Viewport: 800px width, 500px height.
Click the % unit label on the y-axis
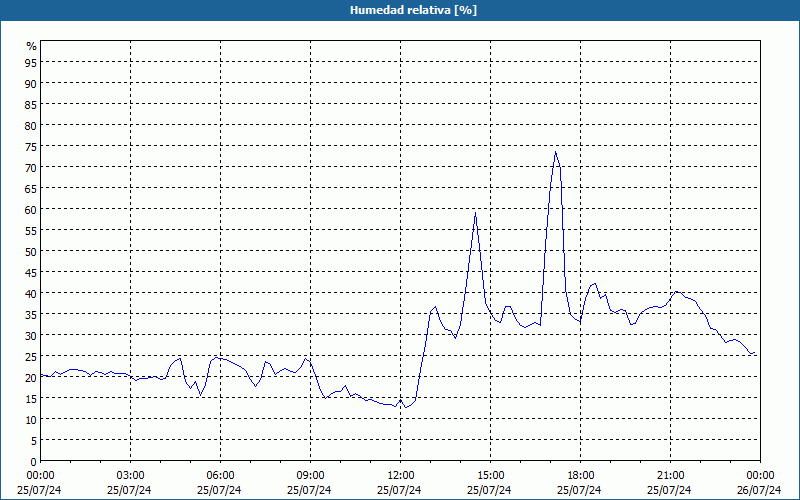pyautogui.click(x=32, y=46)
